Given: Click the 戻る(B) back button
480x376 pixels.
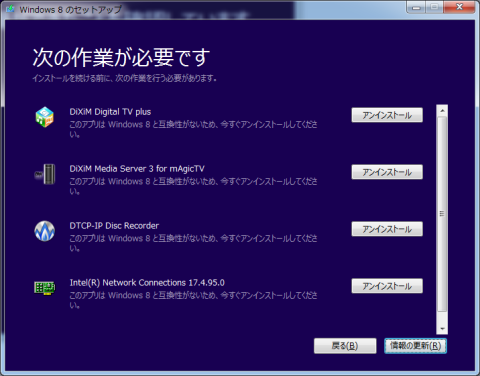Looking at the screenshot, I should click(x=345, y=346).
